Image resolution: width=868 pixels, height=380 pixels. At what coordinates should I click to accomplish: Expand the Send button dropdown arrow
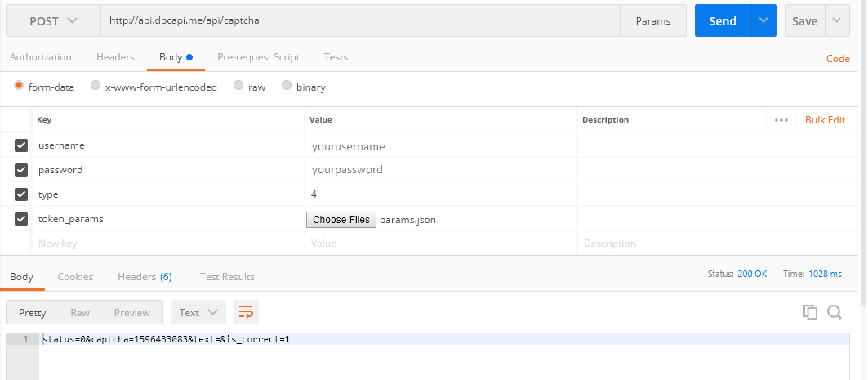coord(763,21)
